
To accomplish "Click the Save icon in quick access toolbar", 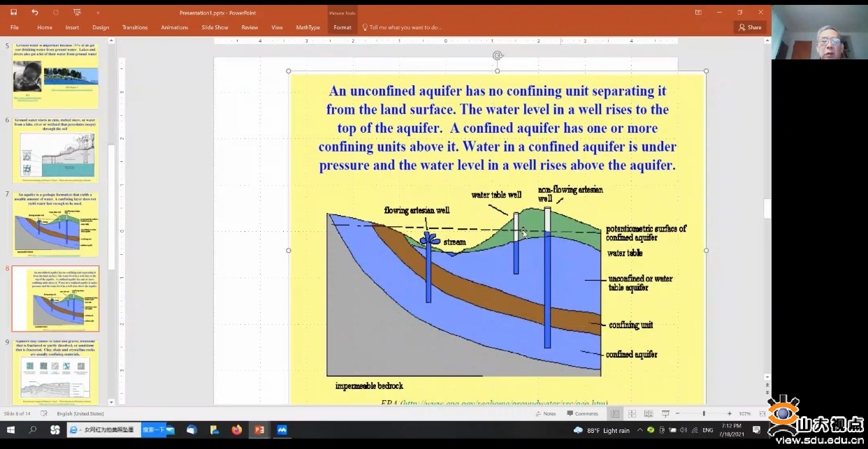I will click(x=13, y=13).
